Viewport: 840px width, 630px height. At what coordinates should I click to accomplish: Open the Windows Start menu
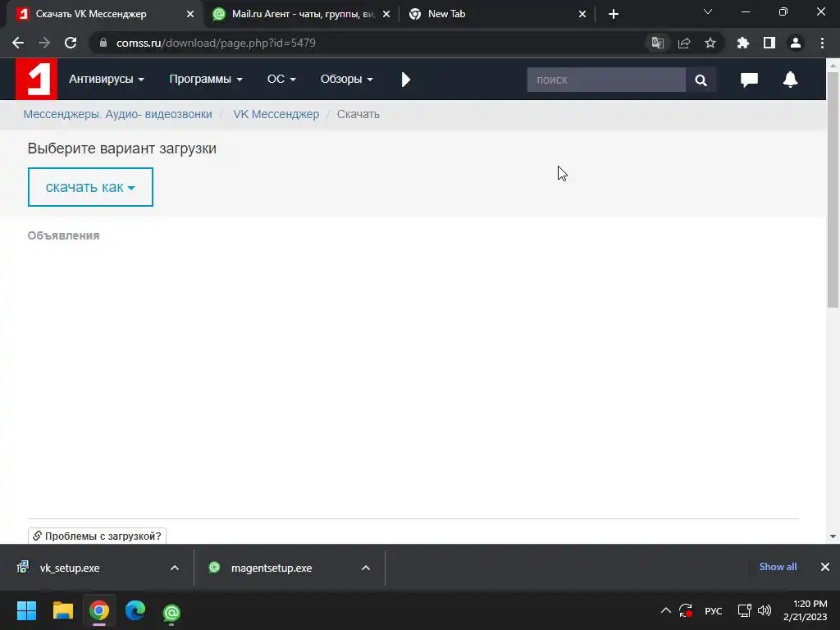[x=26, y=610]
